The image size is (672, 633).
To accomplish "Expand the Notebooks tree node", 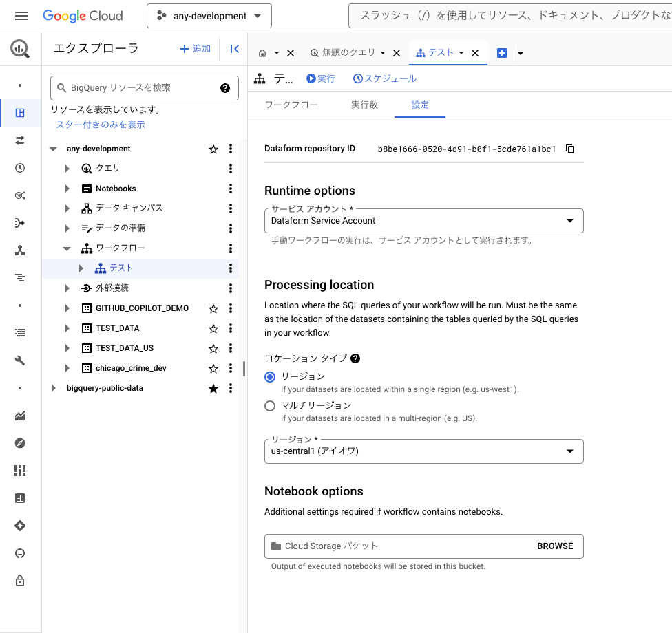I will tap(67, 189).
